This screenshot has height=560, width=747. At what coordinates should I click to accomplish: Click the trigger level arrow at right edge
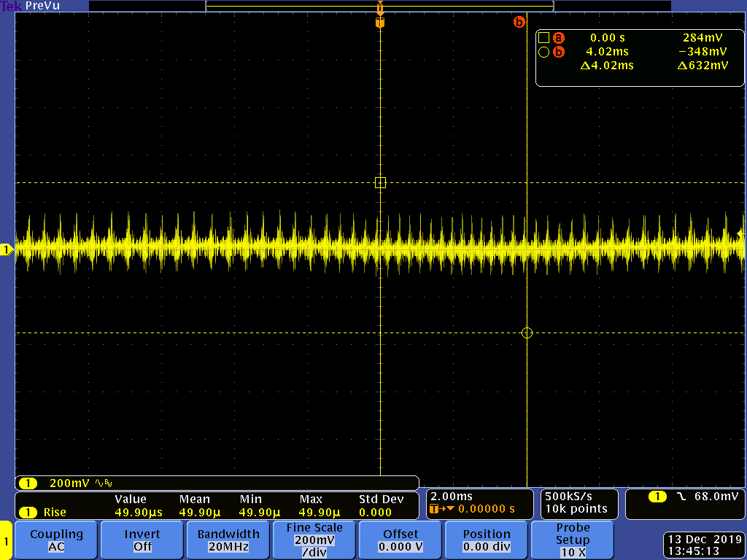click(x=740, y=234)
